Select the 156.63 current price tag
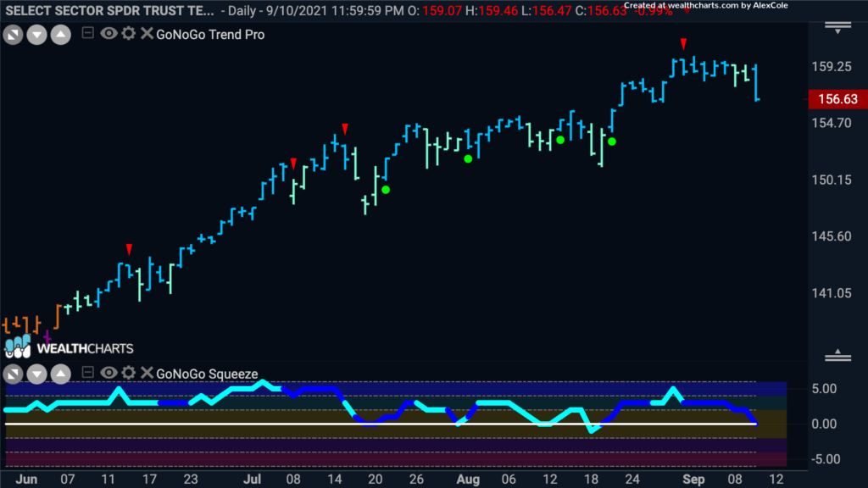This screenshot has height=488, width=868. (x=837, y=99)
